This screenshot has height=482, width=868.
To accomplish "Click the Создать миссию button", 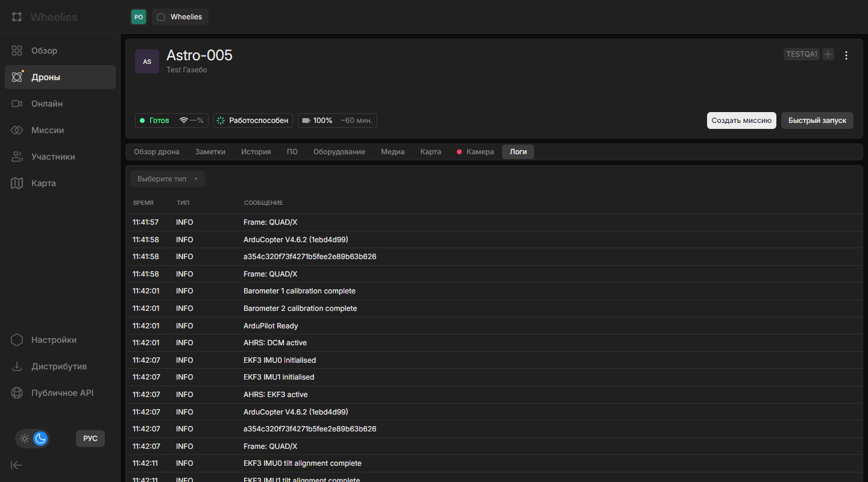I will point(741,120).
